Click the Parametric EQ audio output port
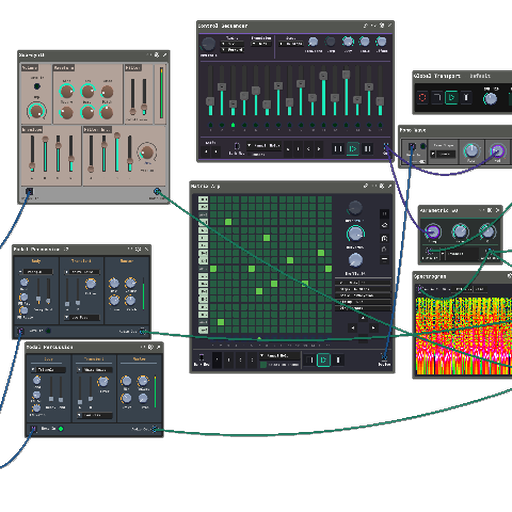The image size is (512, 512). pos(489,251)
